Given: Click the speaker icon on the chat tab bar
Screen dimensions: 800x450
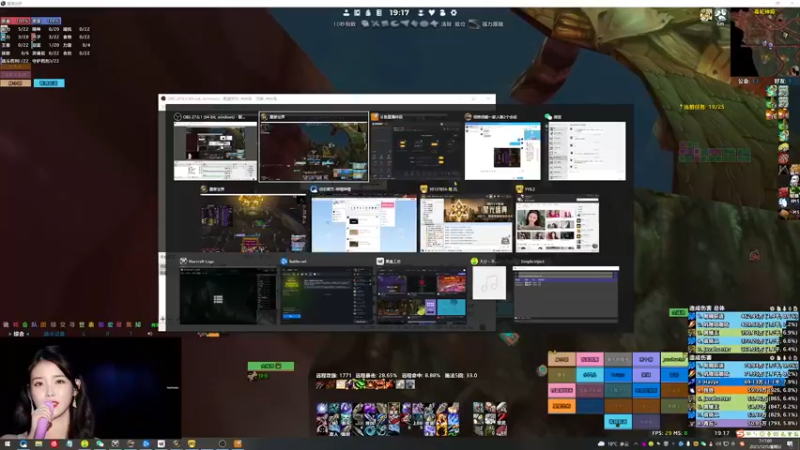Looking at the screenshot, I should [x=149, y=334].
